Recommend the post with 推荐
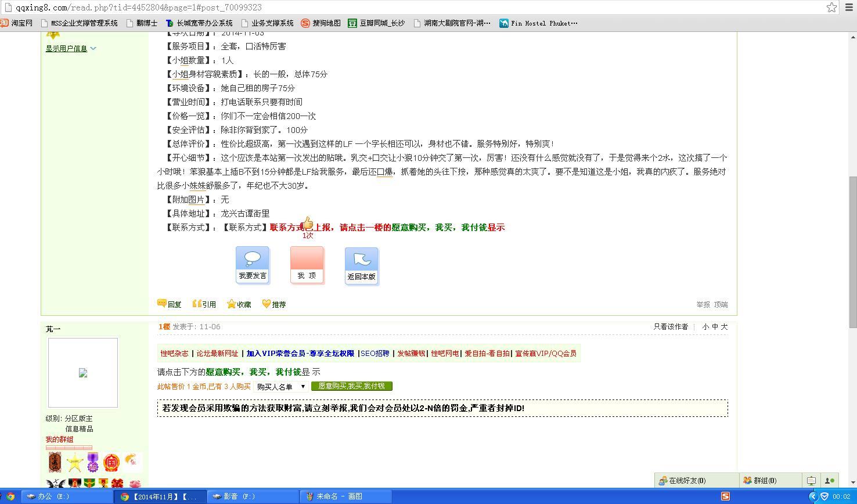This screenshot has height=504, width=857. coord(274,304)
